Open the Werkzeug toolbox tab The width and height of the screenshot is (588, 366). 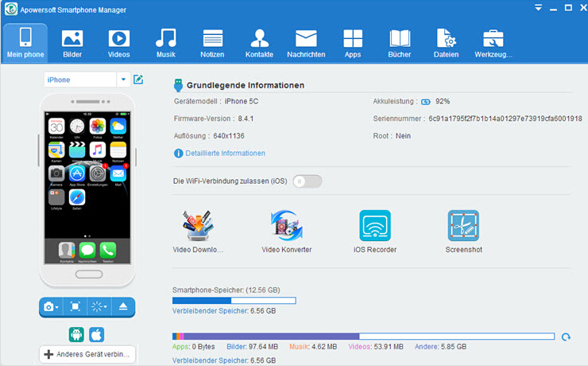tap(493, 44)
